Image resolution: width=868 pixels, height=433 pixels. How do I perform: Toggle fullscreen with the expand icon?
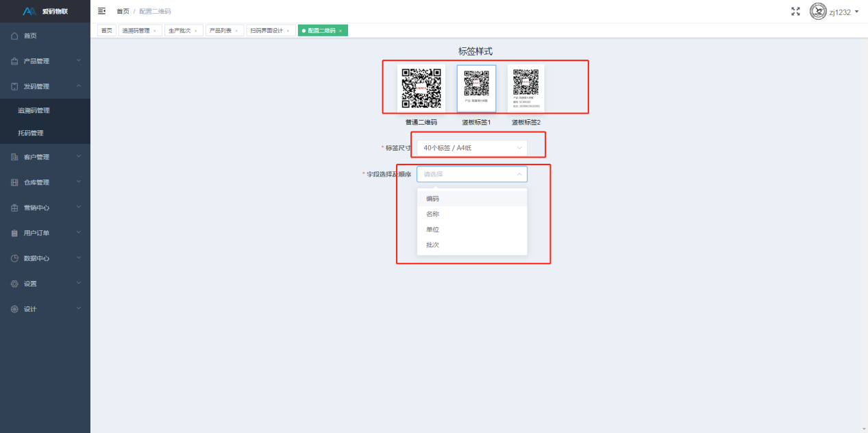point(795,11)
